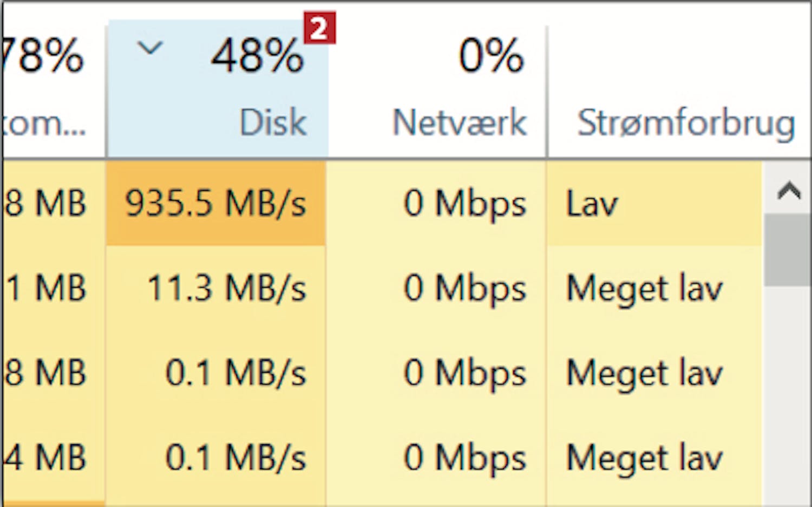
Task: Click the last visible Meget lav cell
Action: click(644, 458)
